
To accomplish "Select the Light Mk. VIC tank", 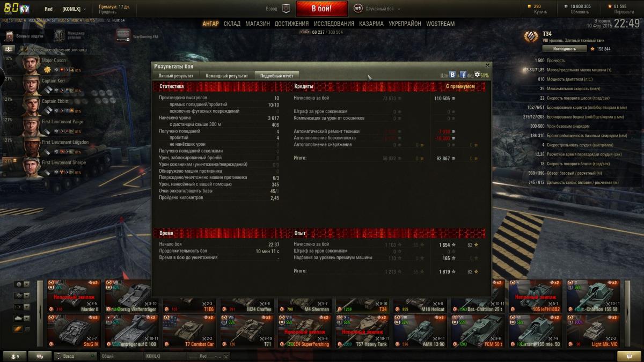I will click(592, 330).
